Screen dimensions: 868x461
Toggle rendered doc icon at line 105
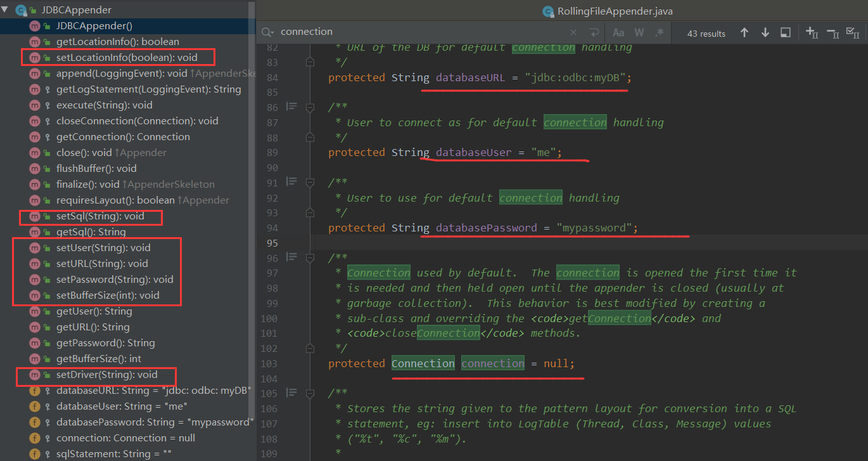click(x=291, y=393)
